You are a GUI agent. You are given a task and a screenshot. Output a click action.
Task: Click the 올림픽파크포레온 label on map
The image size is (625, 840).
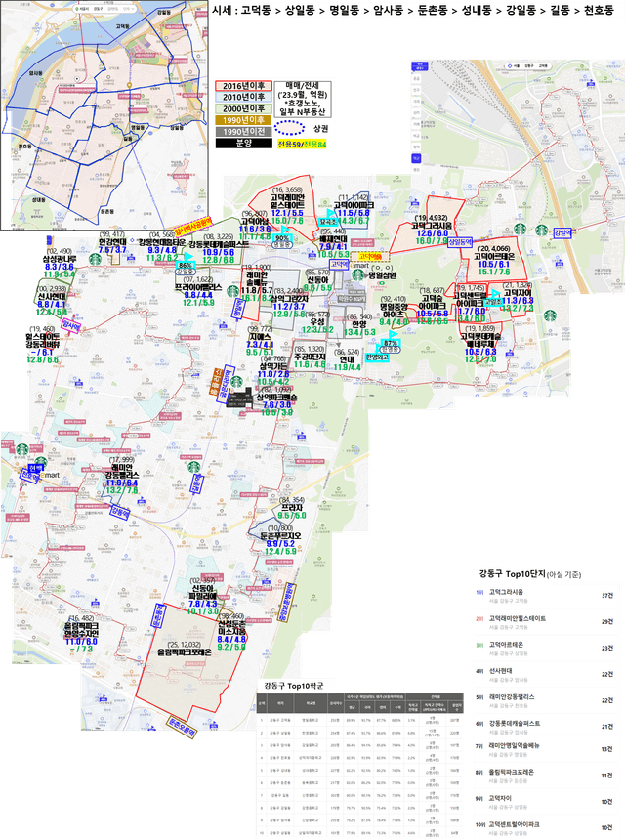pos(185,652)
